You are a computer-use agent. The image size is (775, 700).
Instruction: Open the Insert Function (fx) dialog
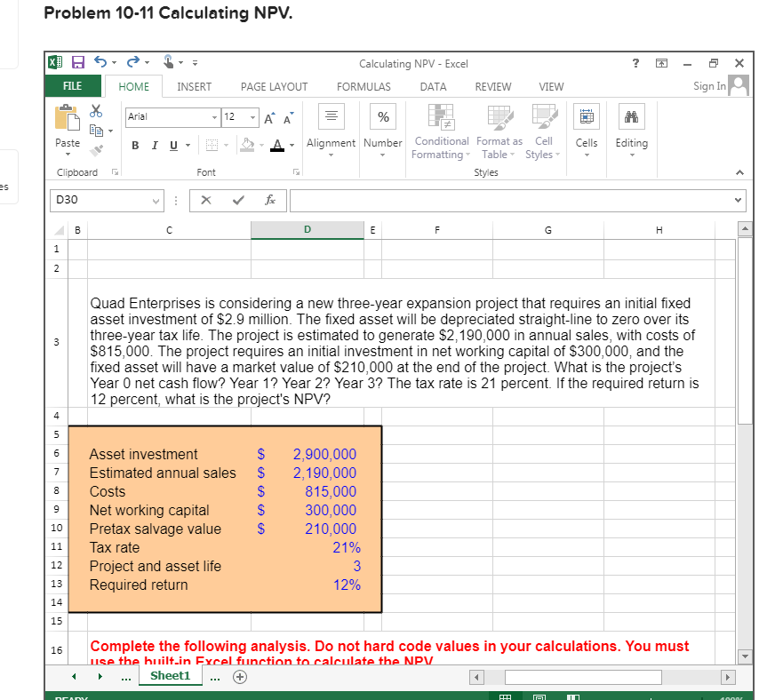tap(270, 201)
